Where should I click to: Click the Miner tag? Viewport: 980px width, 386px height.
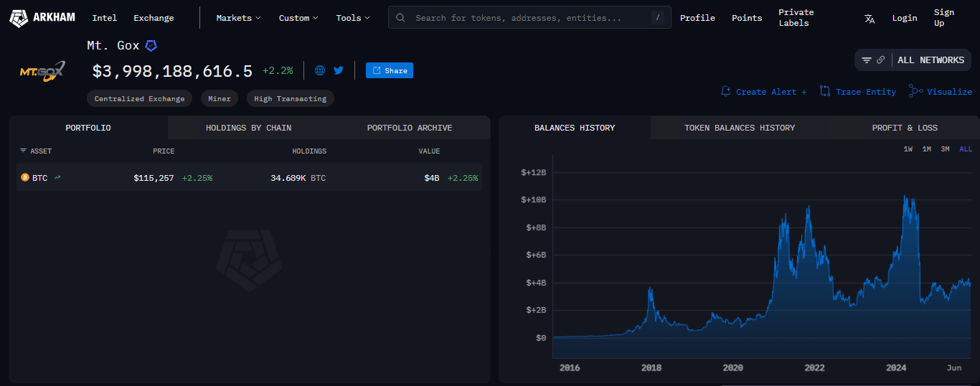[x=220, y=99]
